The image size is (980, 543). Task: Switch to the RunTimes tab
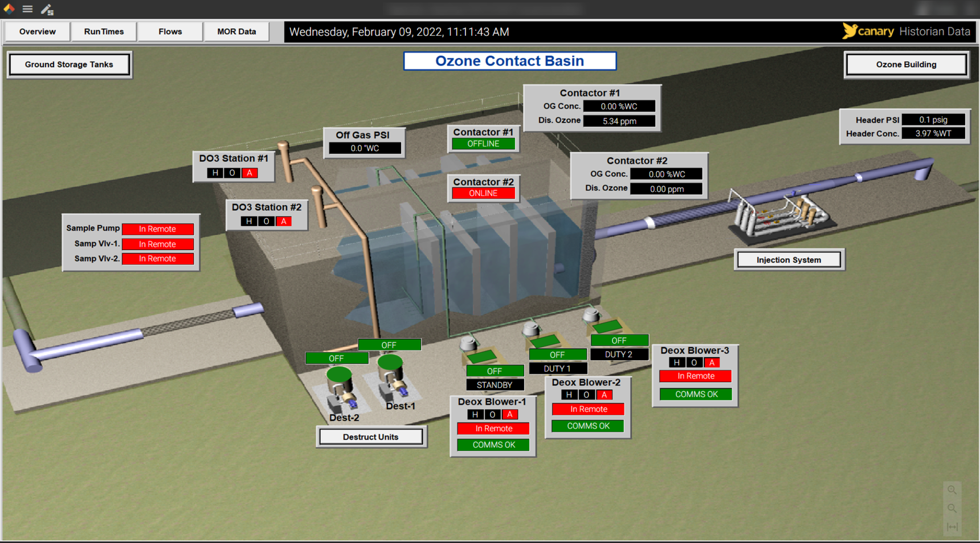tap(104, 31)
